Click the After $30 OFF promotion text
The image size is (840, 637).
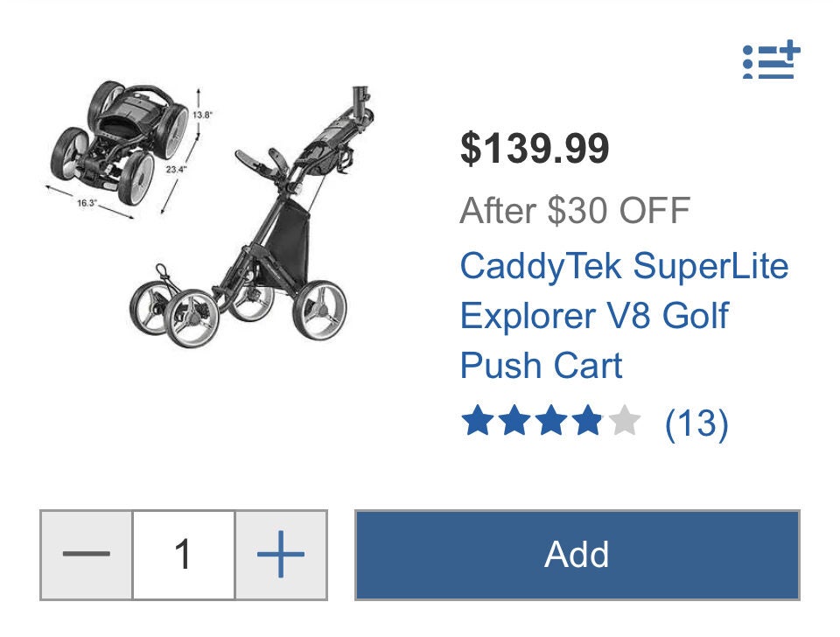click(x=573, y=210)
